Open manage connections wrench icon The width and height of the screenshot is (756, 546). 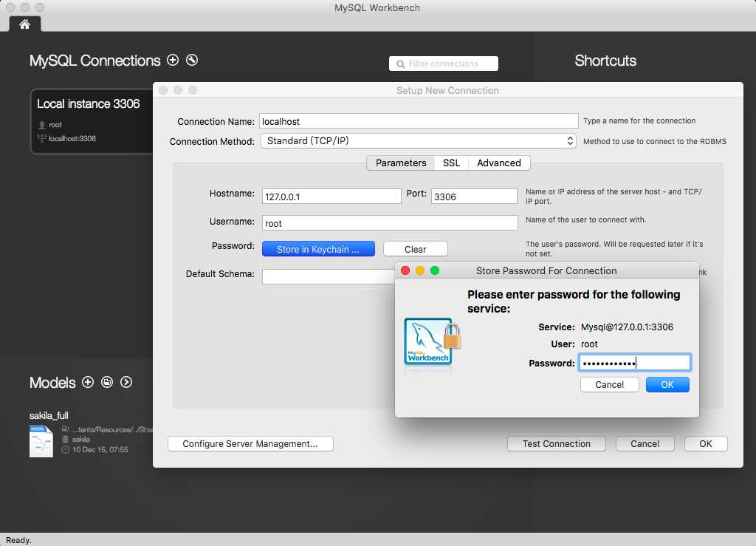192,60
